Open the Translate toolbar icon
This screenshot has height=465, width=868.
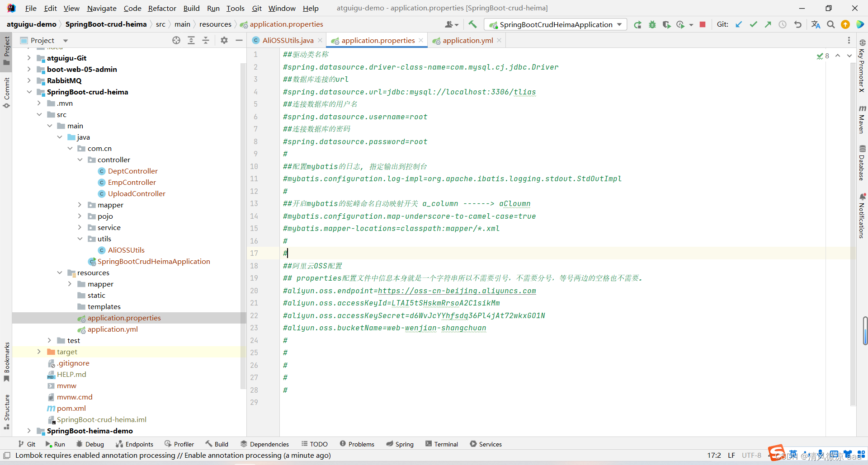pyautogui.click(x=816, y=24)
